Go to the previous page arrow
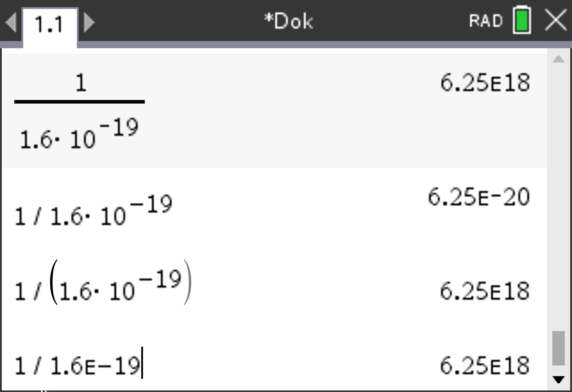 pyautogui.click(x=11, y=22)
